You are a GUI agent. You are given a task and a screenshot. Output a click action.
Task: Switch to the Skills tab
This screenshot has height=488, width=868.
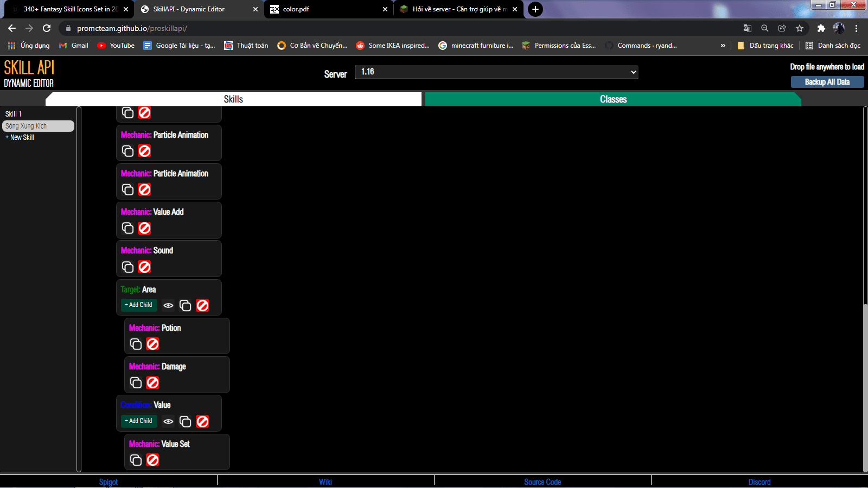pyautogui.click(x=233, y=99)
